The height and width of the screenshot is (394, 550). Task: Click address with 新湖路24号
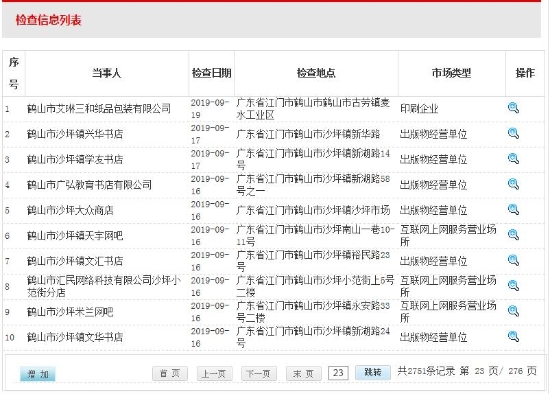coord(313,337)
